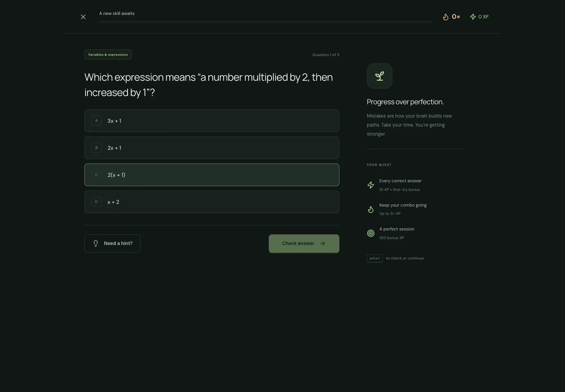The height and width of the screenshot is (392, 565).
Task: Click the 100 bonus XP text
Action: (x=392, y=238)
